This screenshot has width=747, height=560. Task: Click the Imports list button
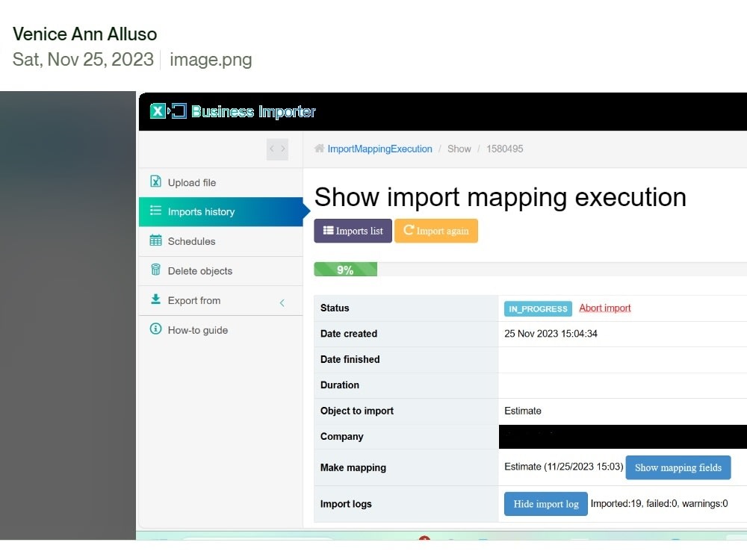point(353,231)
